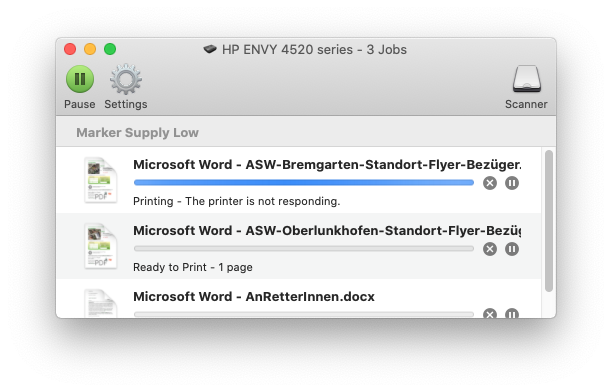Image resolution: width=612 pixels, height=392 pixels.
Task: Click the 'The printer is not responding' status
Action: [263, 201]
